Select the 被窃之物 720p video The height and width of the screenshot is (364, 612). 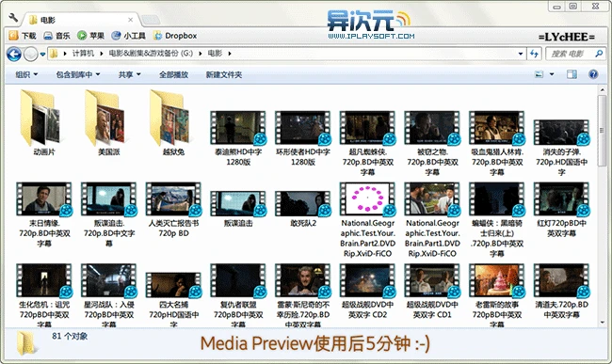coord(432,143)
